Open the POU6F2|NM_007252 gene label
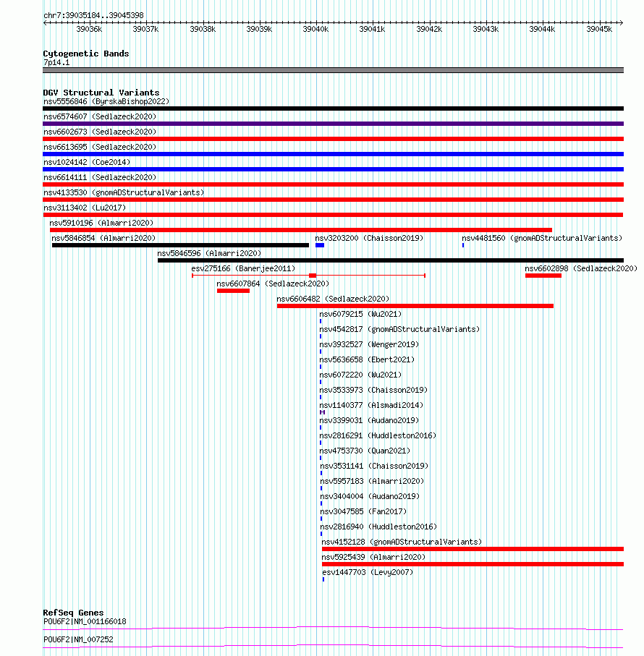 (78, 639)
